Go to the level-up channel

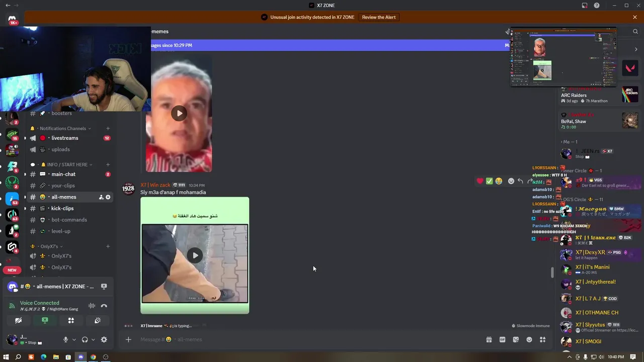70,231
